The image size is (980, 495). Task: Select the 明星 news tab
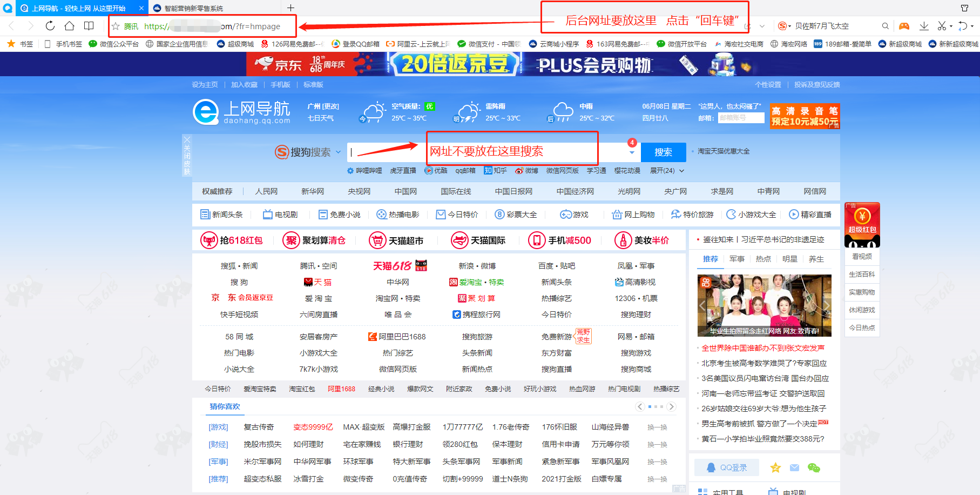pos(790,259)
